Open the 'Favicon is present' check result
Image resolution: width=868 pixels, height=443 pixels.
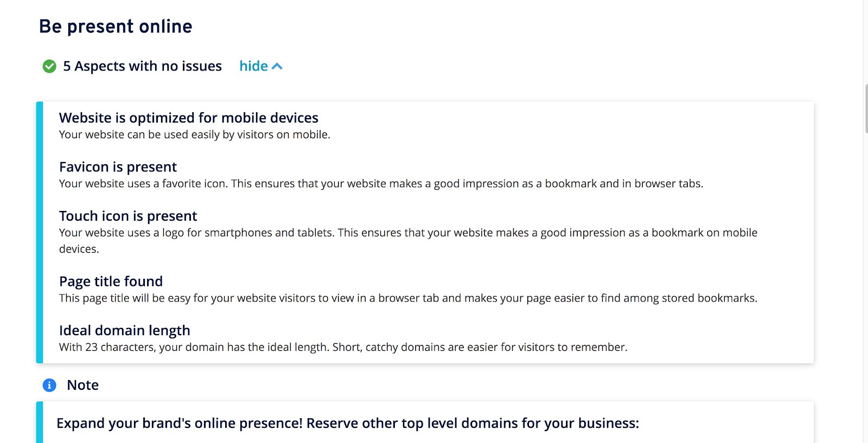(x=118, y=167)
